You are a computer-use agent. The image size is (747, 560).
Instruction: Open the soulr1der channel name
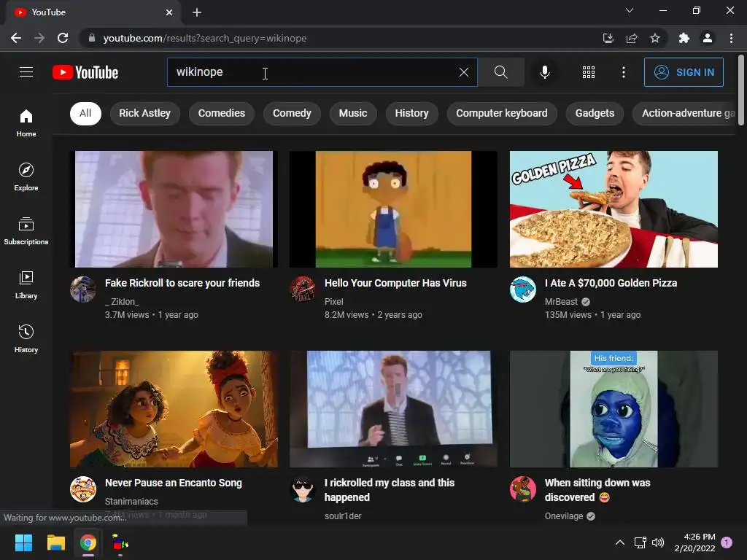[x=343, y=516]
